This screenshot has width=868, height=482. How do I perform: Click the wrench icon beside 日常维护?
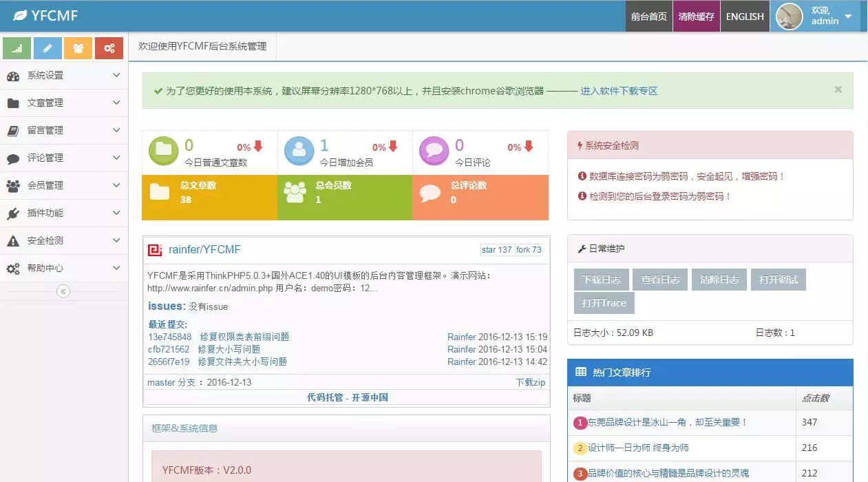582,249
